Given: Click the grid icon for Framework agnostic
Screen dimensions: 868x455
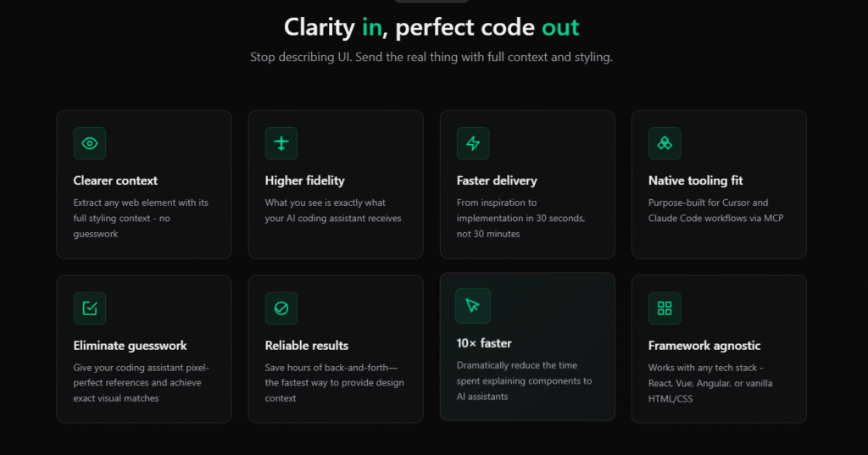Looking at the screenshot, I should (665, 308).
